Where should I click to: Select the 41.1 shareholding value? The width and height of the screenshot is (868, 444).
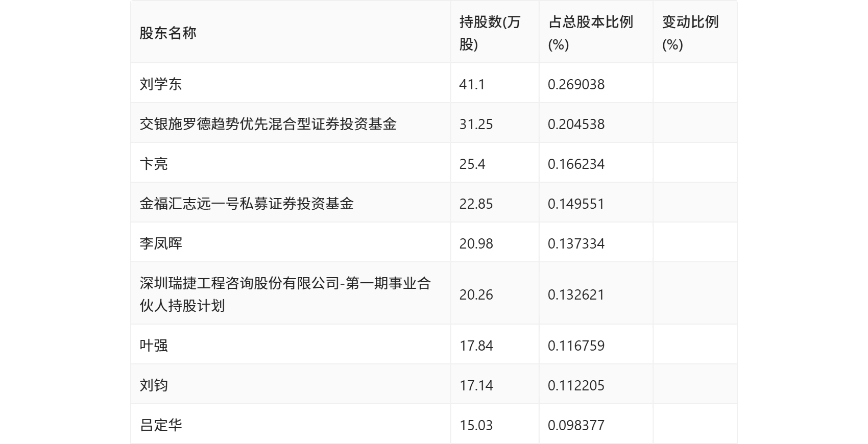point(472,84)
